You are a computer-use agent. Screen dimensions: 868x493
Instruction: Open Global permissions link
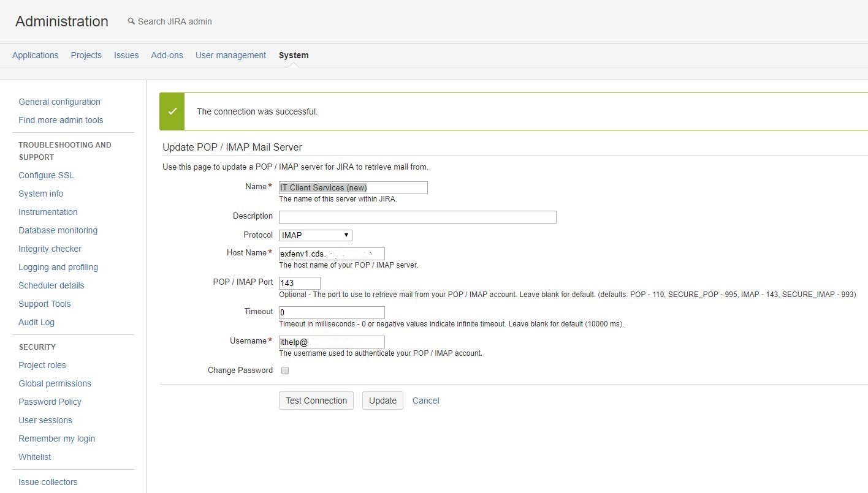(x=55, y=383)
